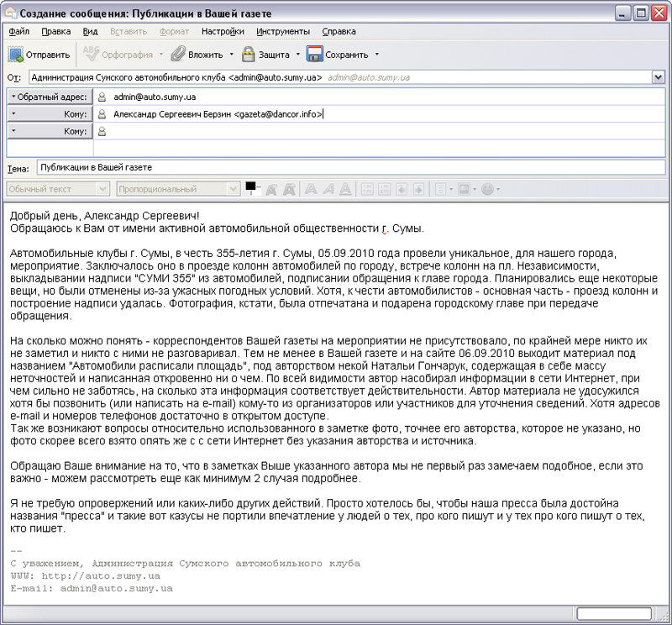Save the draft with the Сохранить floppy icon
Image resolution: width=672 pixels, height=625 pixels.
[338, 55]
